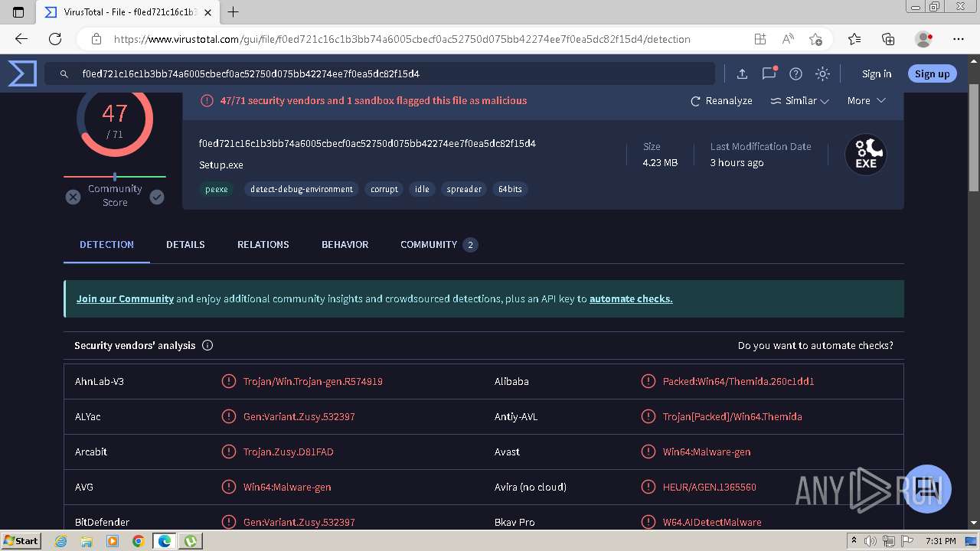The width and height of the screenshot is (980, 551).
Task: Click the upload file icon
Action: click(x=742, y=73)
